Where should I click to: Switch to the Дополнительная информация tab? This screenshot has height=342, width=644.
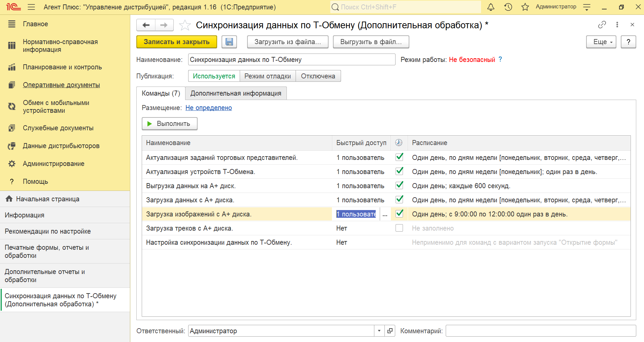[x=236, y=93]
